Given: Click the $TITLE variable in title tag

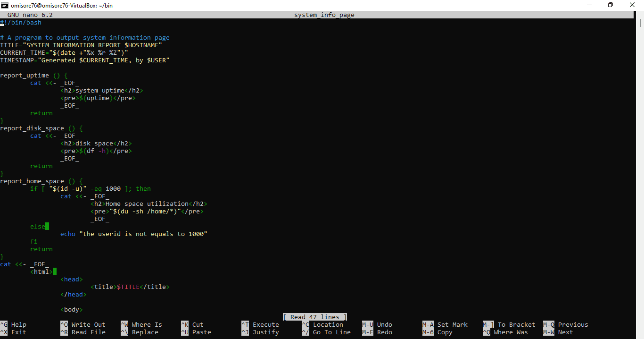Looking at the screenshot, I should (128, 287).
